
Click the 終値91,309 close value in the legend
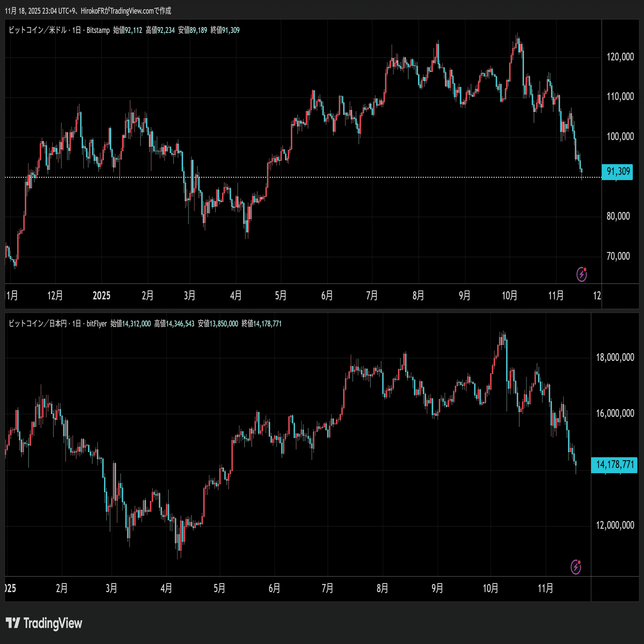click(x=225, y=30)
